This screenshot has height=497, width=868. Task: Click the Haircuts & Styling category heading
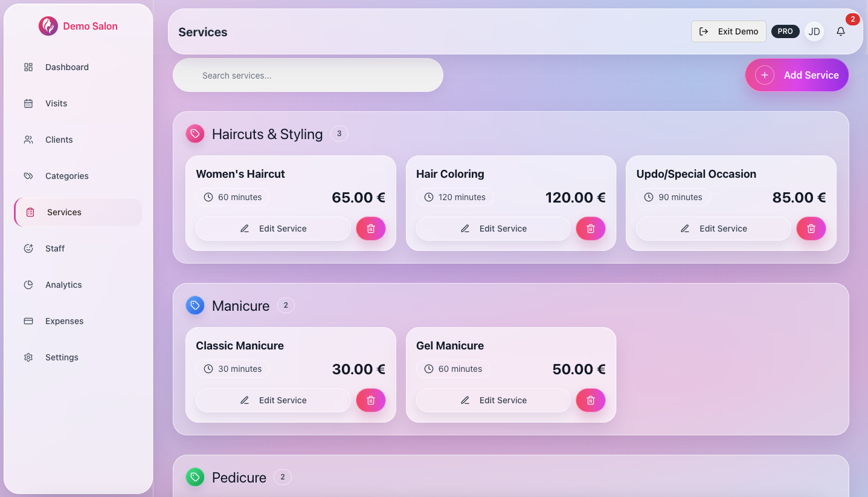coord(268,134)
